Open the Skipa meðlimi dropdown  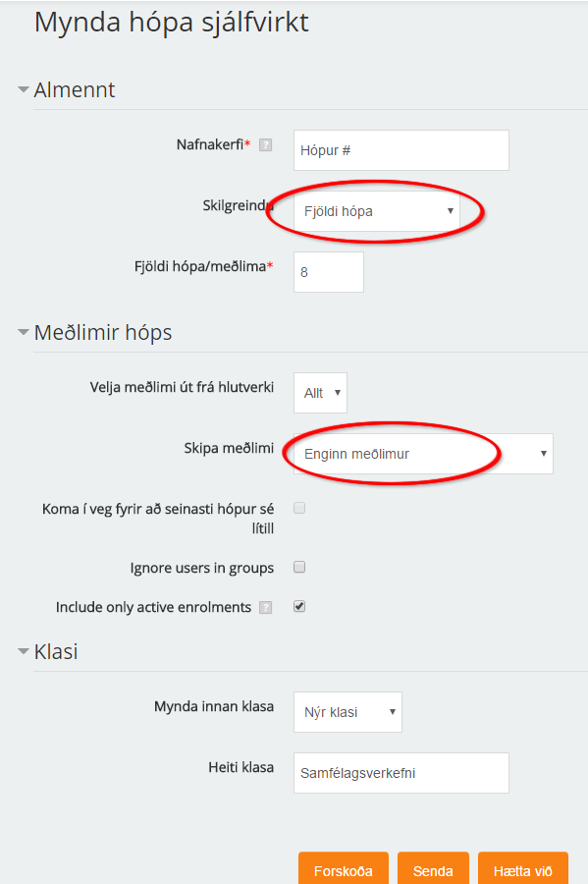click(422, 453)
